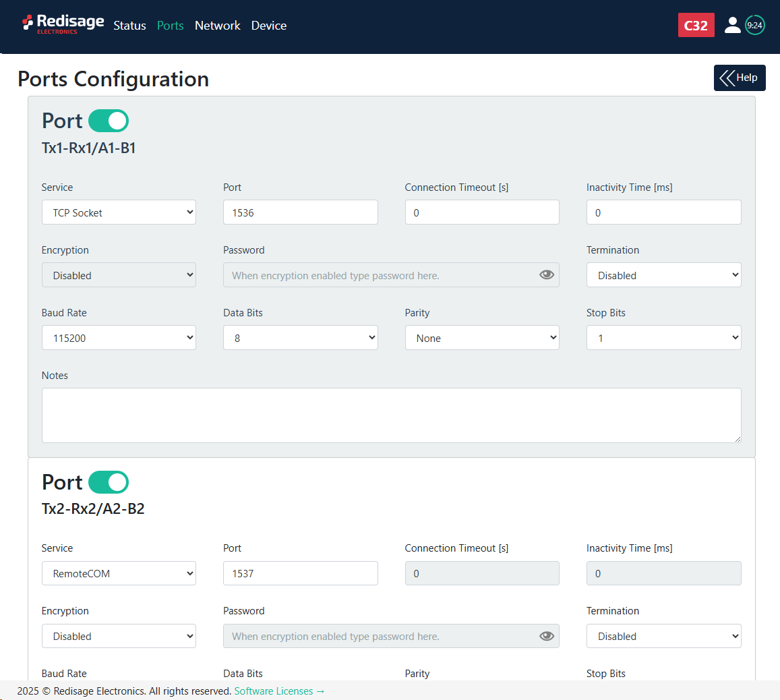Click the session timer circle icon

point(755,26)
